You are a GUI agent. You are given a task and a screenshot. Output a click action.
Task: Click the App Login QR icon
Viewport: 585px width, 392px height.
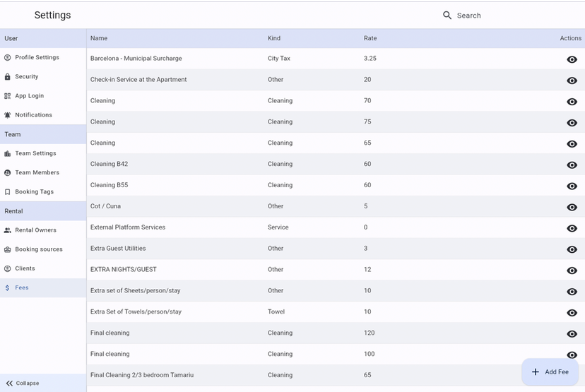(8, 96)
